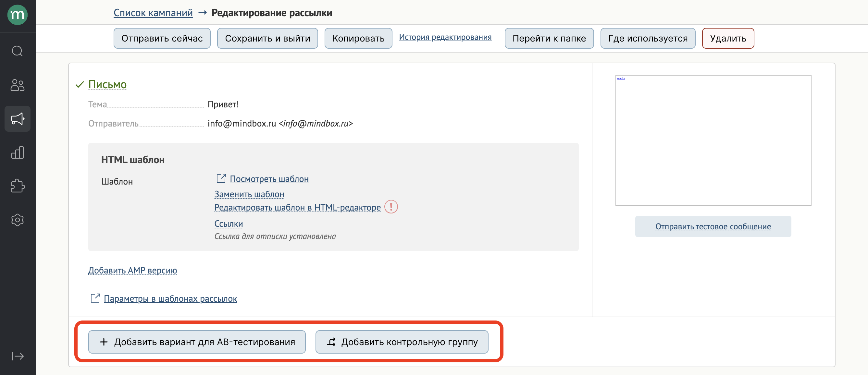Viewport: 868px width, 375px height.
Task: Open the settings gear sidebar icon
Action: (18, 220)
